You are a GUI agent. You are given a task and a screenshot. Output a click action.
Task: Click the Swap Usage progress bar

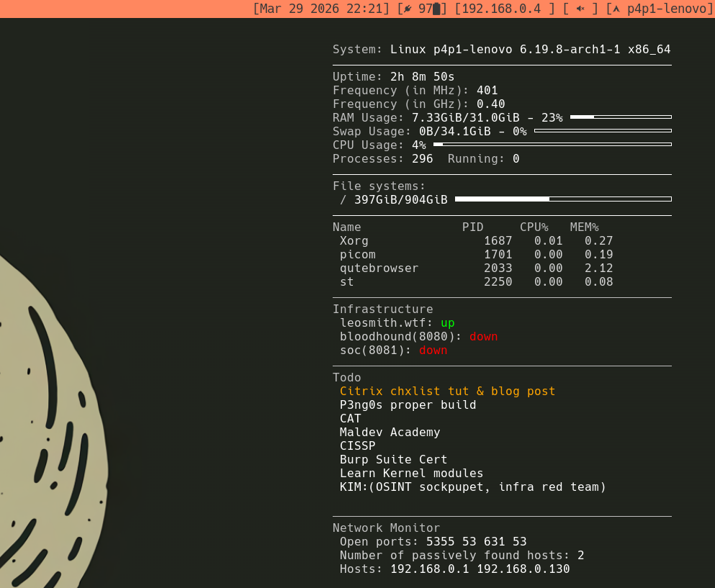[603, 131]
